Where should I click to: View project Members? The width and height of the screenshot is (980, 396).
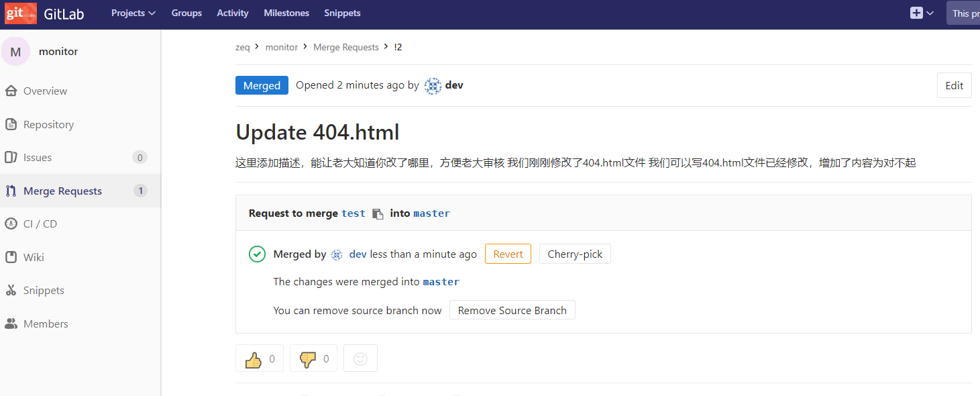pyautogui.click(x=44, y=324)
